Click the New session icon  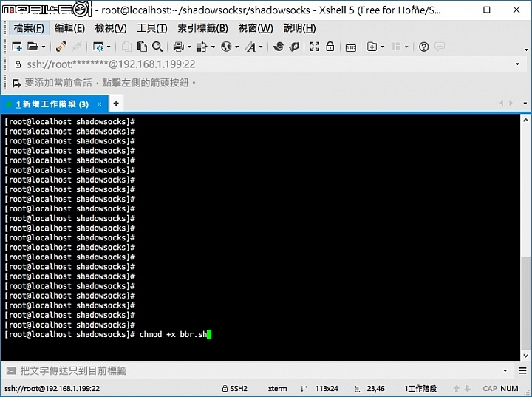tap(17, 47)
